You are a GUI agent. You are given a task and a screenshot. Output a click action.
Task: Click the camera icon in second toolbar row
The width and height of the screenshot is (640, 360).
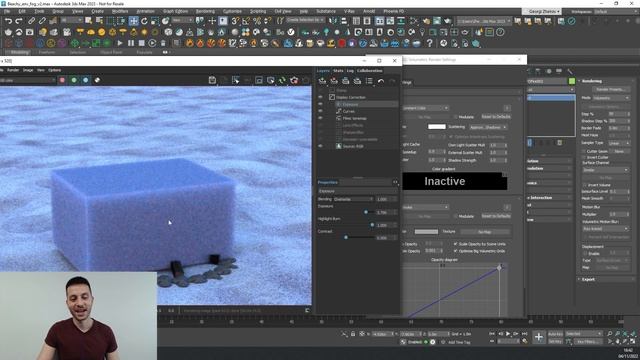pyautogui.click(x=29, y=32)
